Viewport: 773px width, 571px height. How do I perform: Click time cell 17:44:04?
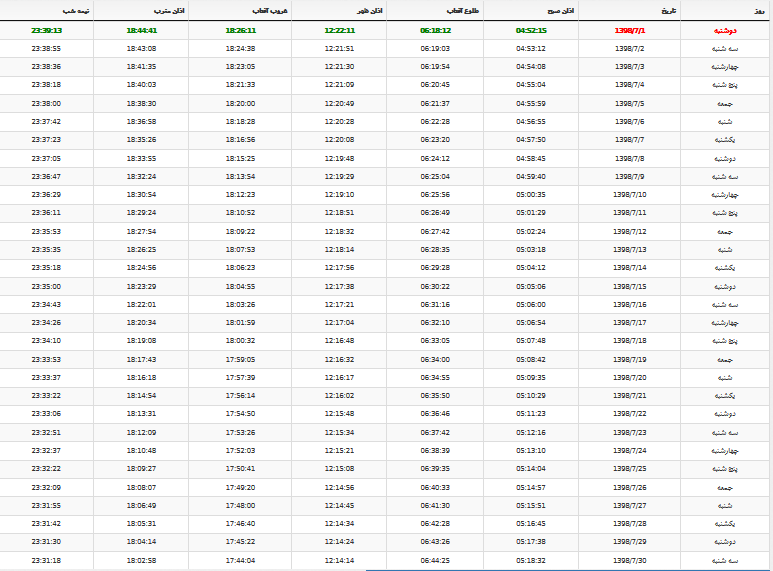pos(241,561)
